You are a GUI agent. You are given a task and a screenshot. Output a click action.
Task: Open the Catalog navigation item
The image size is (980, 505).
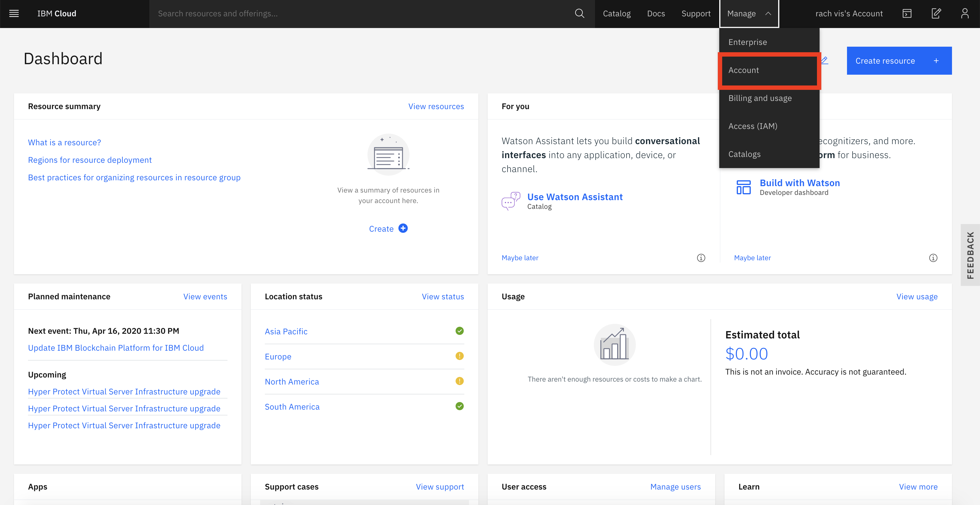tap(616, 14)
